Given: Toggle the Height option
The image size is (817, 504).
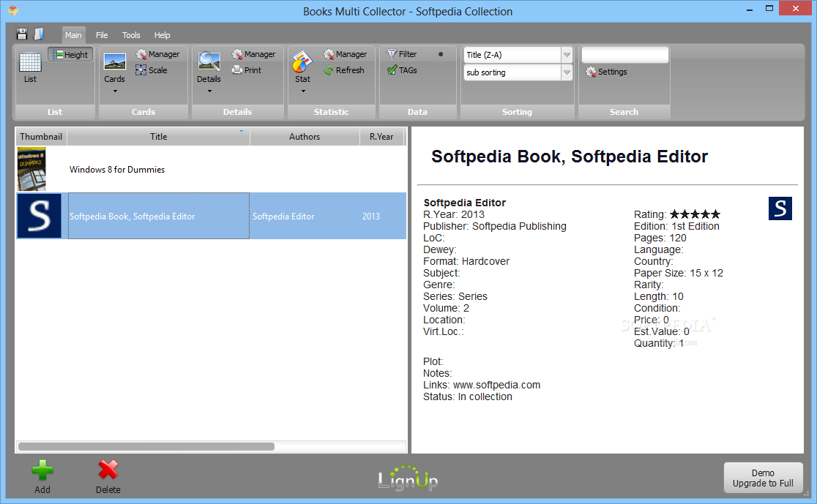Looking at the screenshot, I should click(x=70, y=55).
